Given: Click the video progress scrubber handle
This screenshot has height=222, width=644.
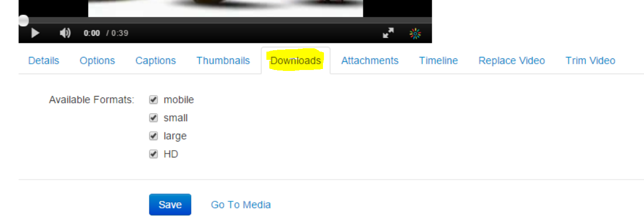Looking at the screenshot, I should (23, 20).
